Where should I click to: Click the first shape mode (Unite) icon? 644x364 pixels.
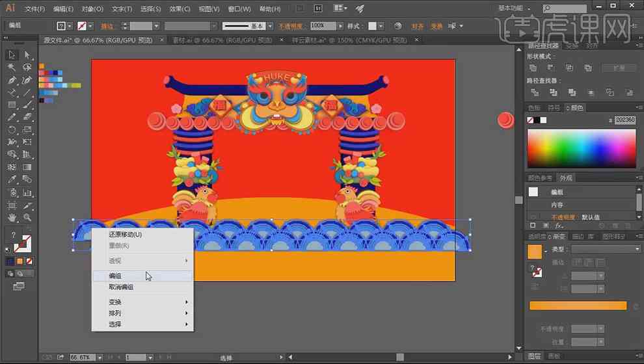coord(533,68)
